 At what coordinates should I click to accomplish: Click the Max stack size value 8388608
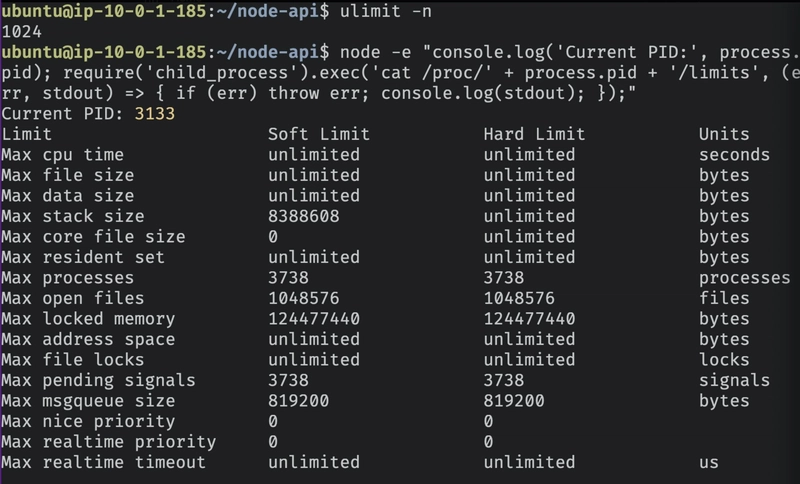click(x=304, y=216)
